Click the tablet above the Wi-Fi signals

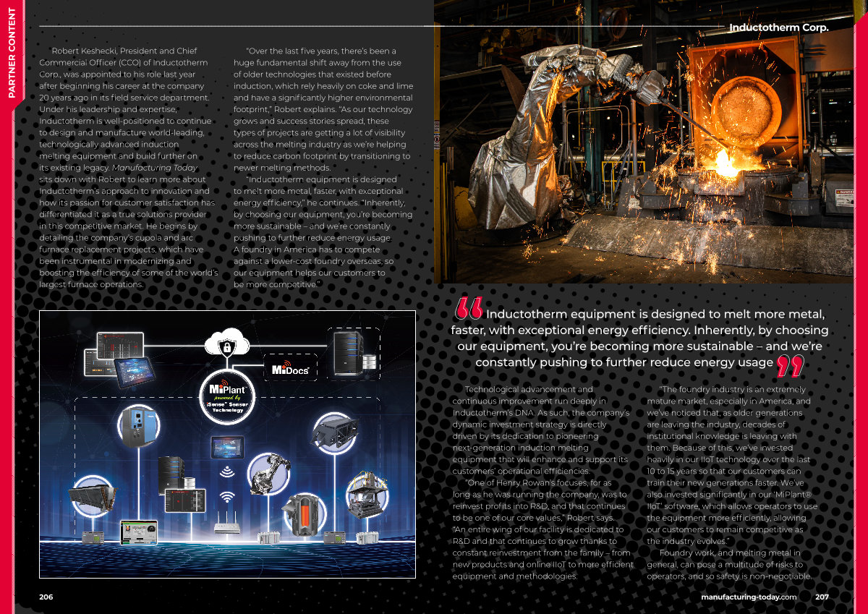point(227,448)
